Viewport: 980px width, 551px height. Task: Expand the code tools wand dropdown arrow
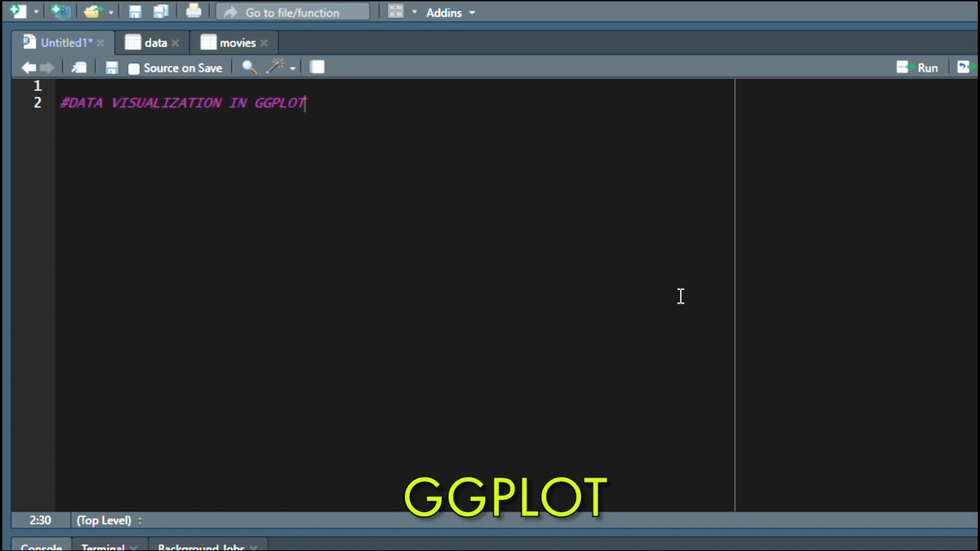[x=292, y=68]
